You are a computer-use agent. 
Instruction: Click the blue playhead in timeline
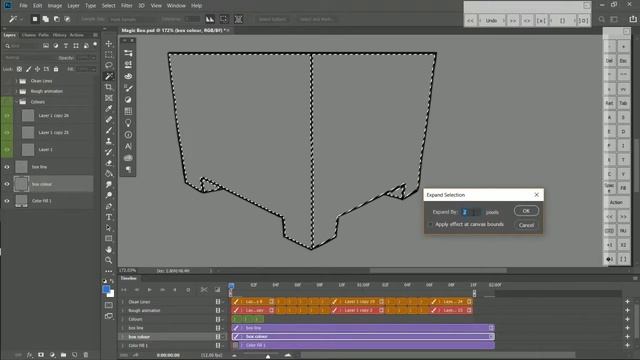coord(231,287)
